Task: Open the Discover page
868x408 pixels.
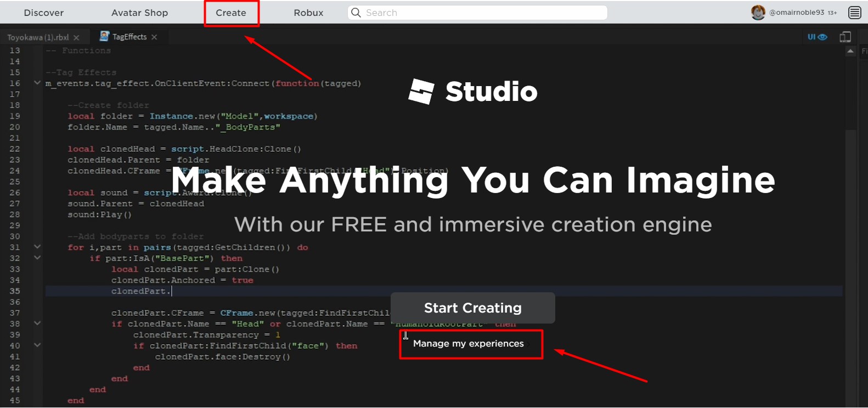Action: (44, 13)
